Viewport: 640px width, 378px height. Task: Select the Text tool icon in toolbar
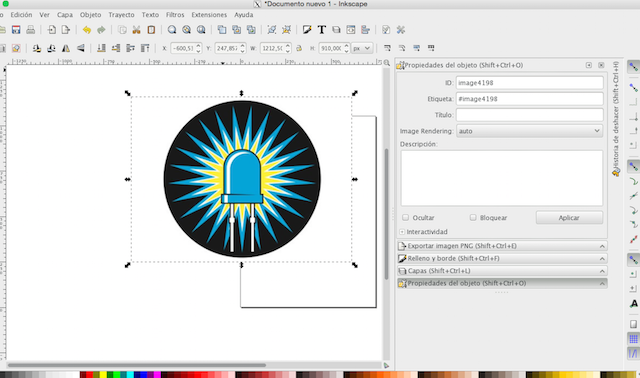(x=322, y=30)
